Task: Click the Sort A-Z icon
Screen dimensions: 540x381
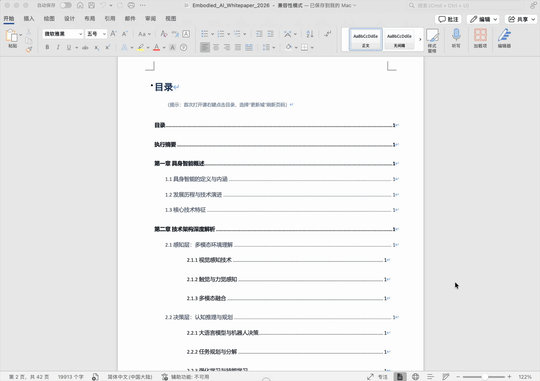Action: (x=310, y=34)
